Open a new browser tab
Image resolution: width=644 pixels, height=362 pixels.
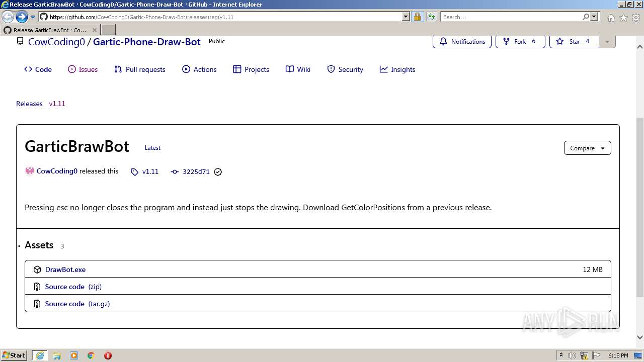point(108,30)
